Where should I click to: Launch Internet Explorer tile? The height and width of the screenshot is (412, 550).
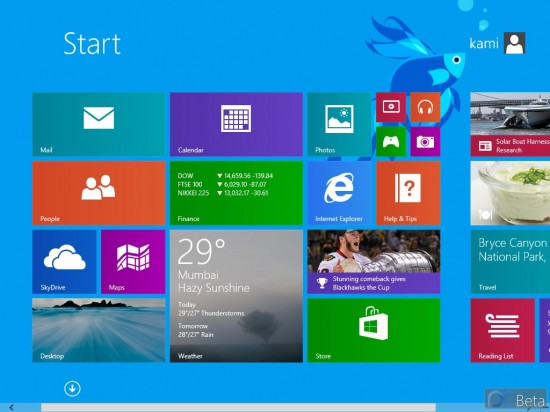[x=339, y=193]
